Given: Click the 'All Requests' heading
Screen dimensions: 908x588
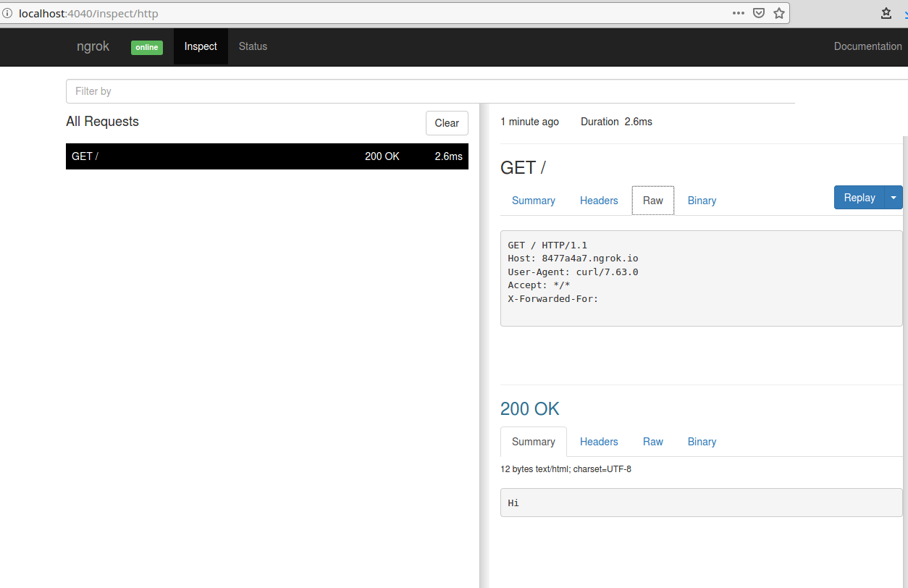Looking at the screenshot, I should (x=102, y=122).
